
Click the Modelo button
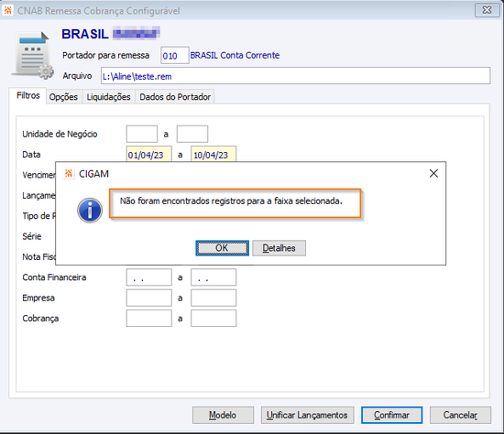(x=223, y=415)
